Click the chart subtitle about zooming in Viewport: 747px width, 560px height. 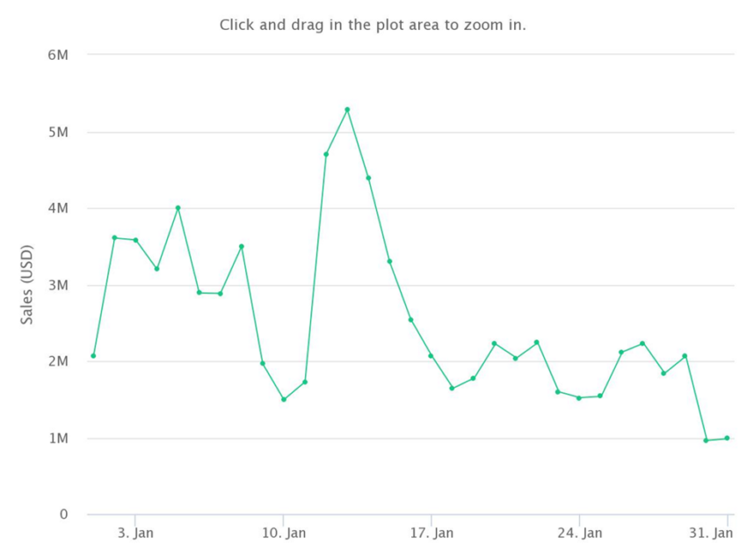coord(373,25)
